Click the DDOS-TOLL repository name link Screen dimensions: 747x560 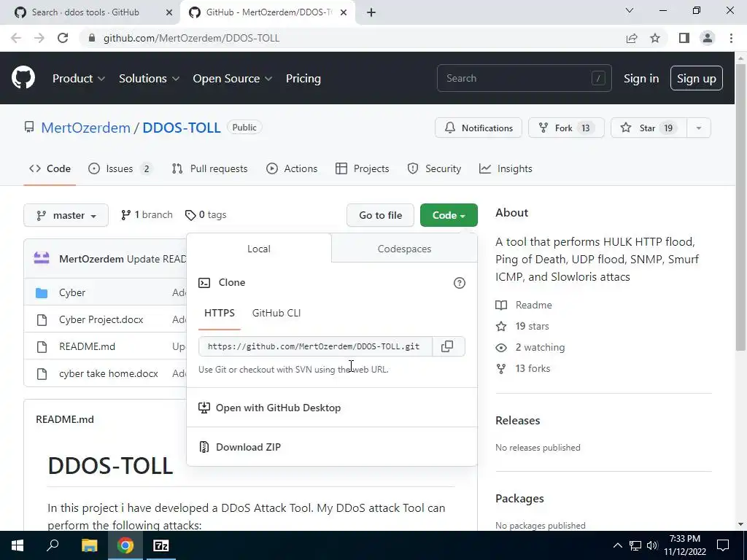click(x=182, y=128)
